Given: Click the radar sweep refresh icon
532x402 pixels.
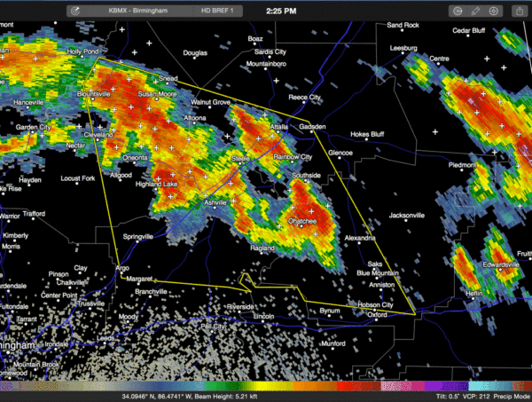Looking at the screenshot, I should [x=457, y=12].
